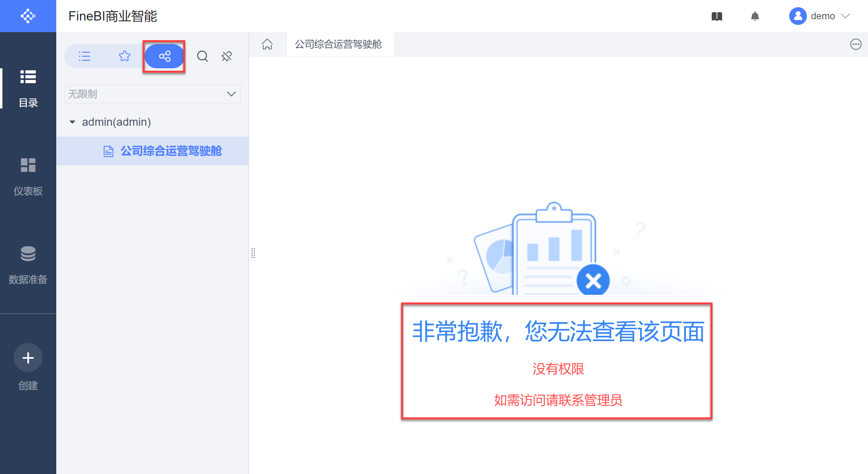Click the FineBI logo icon
This screenshot has width=868, height=474.
click(x=28, y=16)
